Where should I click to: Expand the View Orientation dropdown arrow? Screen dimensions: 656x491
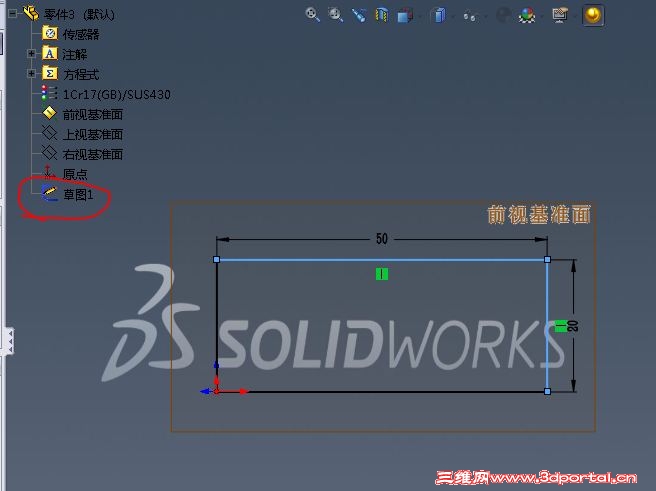click(420, 17)
